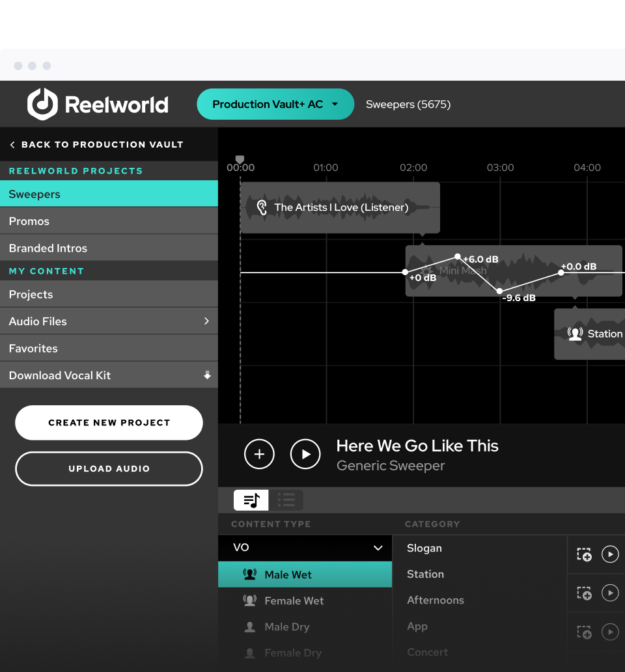Screen dimensions: 625x672
Task: Add Station row to selection icon
Action: (x=584, y=593)
